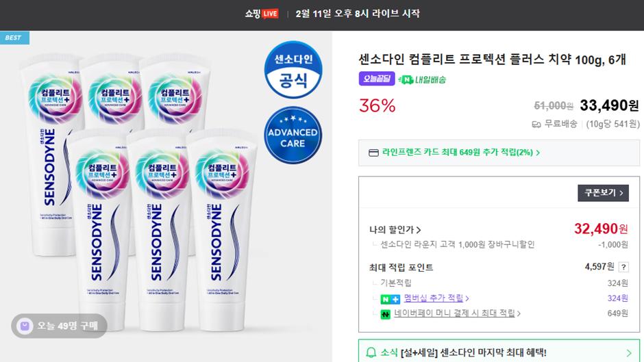Click the 센소다인 toothpaste product image

click(x=140, y=193)
